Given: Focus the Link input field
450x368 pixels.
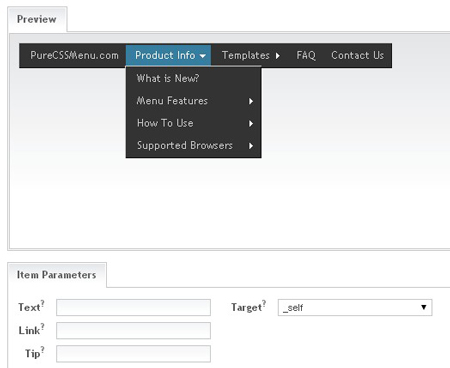Looking at the screenshot, I should 133,330.
